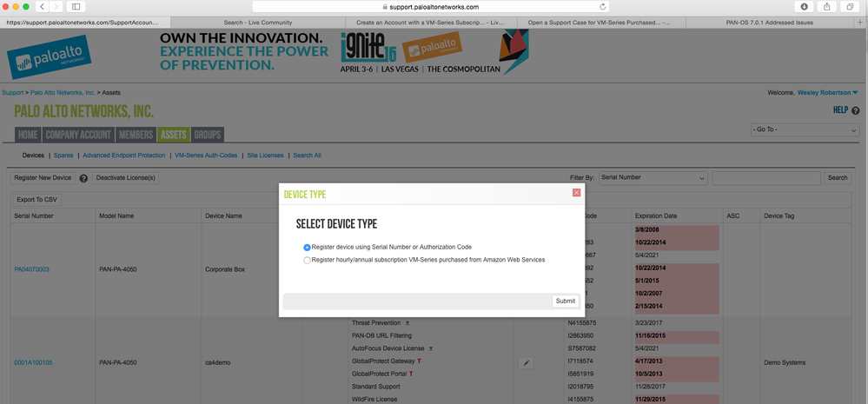Click the Deactivate License(s) button
The image size is (868, 404).
coord(126,178)
